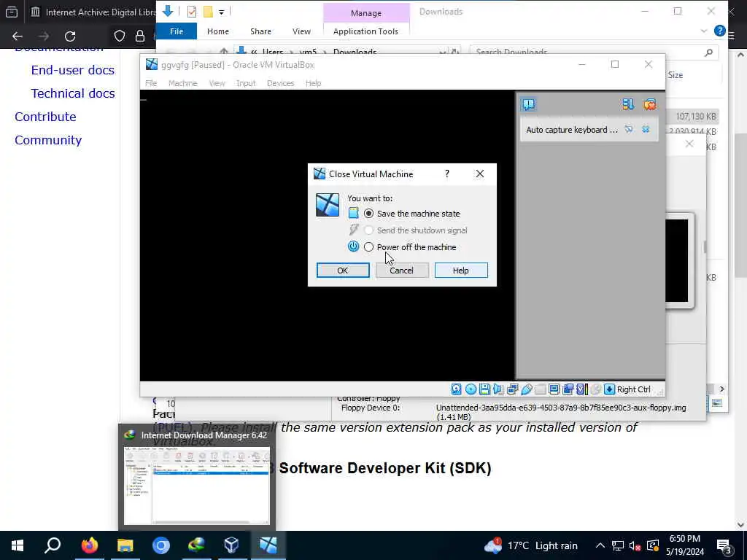747x560 pixels.
Task: Dismiss the Auto capture keyboard notification
Action: point(646,130)
